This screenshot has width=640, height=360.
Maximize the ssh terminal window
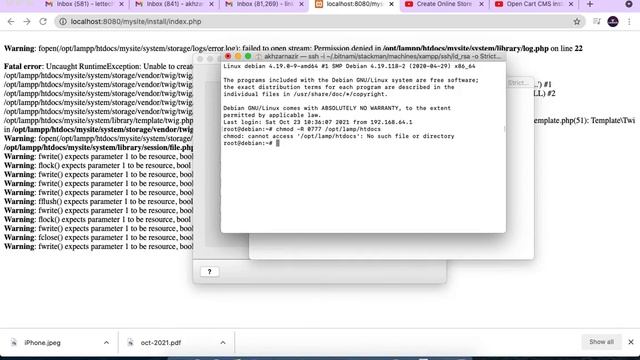click(x=248, y=56)
